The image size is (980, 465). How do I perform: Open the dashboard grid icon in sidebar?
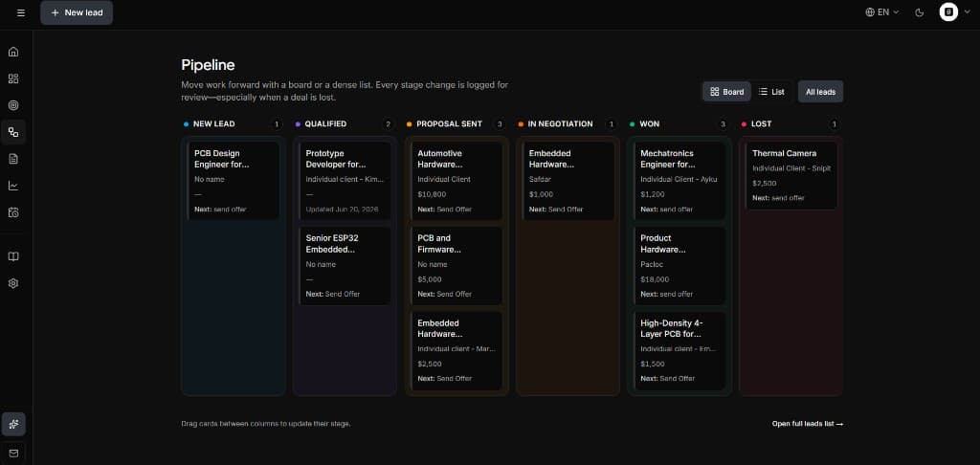pyautogui.click(x=13, y=78)
